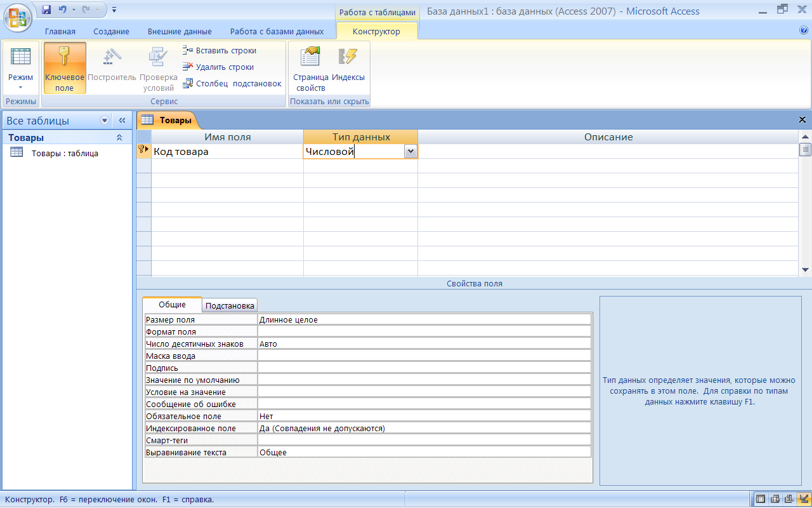Image resolution: width=812 pixels, height=508 pixels.
Task: Click the Код товара field name cell
Action: (227, 151)
